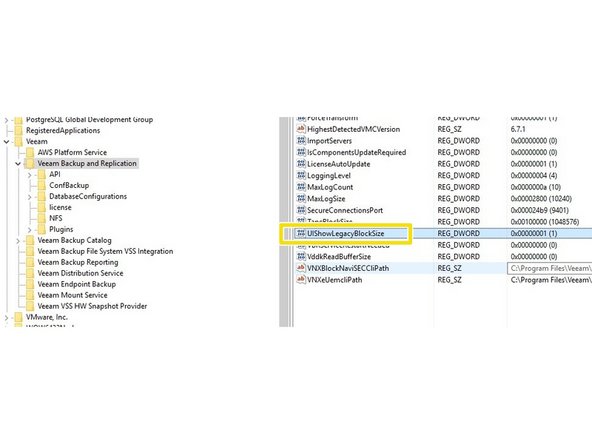Click the MaxLogSize DWORD icon
Viewport: 592px width, 444px height.
301,199
